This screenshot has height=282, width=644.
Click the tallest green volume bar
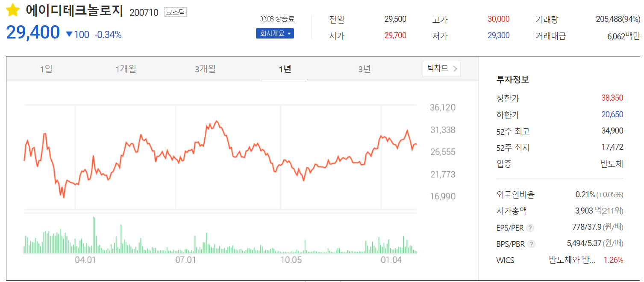point(94,235)
